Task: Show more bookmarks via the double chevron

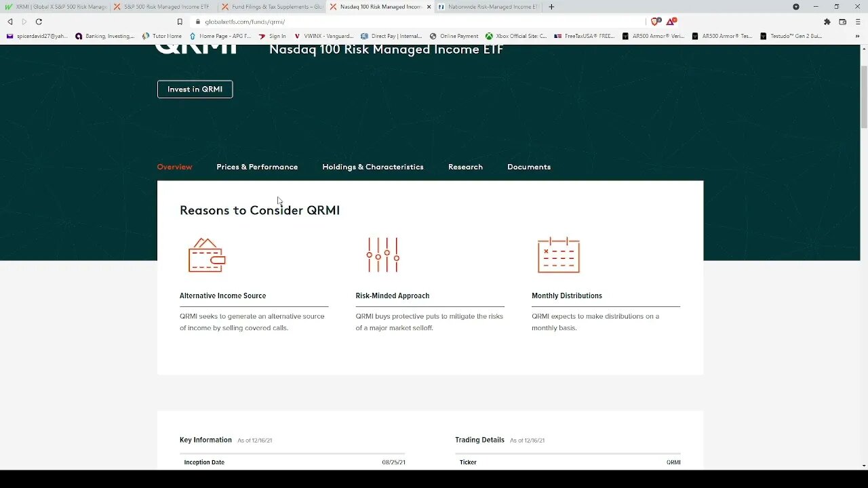Action: [857, 36]
